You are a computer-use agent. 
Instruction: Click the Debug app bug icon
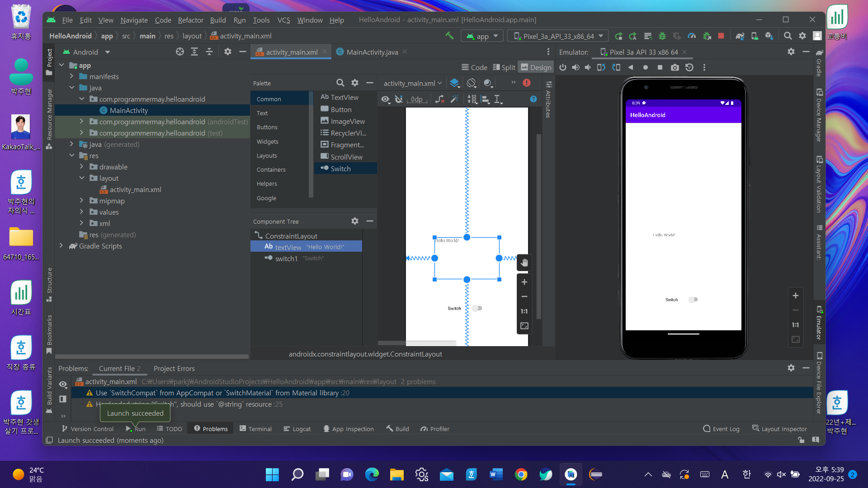click(x=662, y=36)
